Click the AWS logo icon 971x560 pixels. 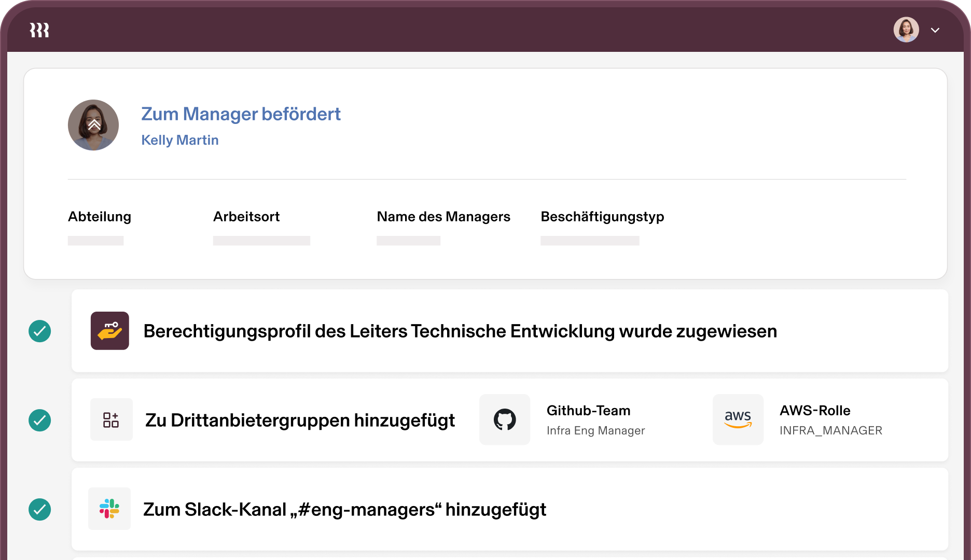[738, 419]
